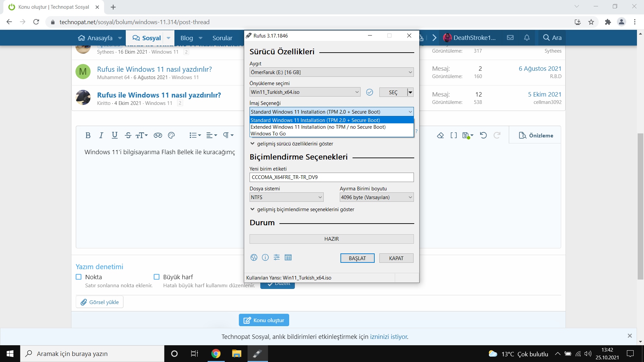Click the undo arrow in editor
Image resolution: width=644 pixels, height=362 pixels.
[x=483, y=135]
